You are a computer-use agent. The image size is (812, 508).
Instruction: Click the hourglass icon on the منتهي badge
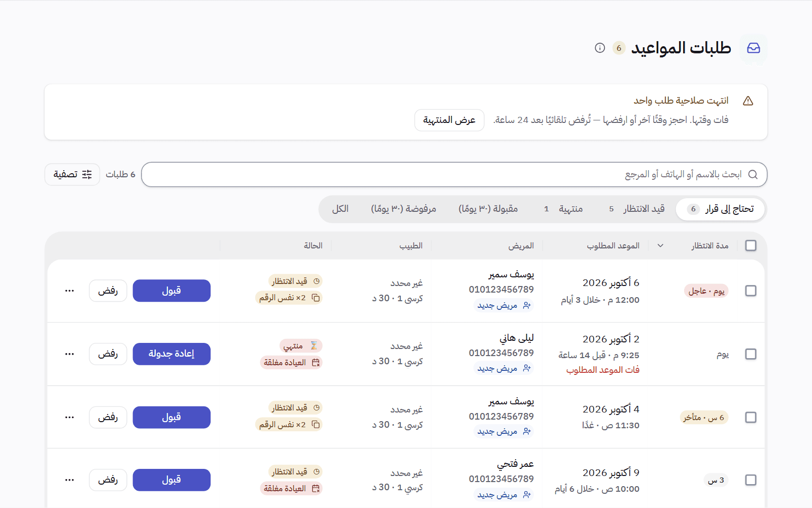(314, 346)
